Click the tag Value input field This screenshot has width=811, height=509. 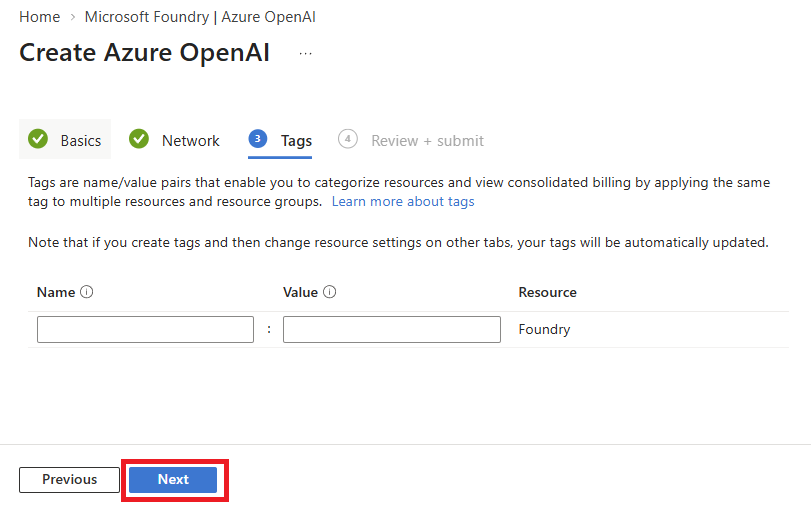[x=392, y=330]
